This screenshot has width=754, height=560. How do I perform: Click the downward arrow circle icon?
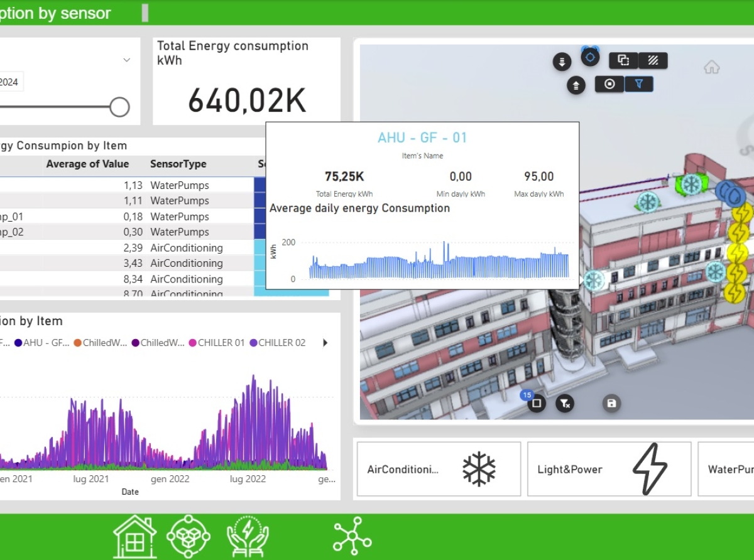tap(561, 62)
